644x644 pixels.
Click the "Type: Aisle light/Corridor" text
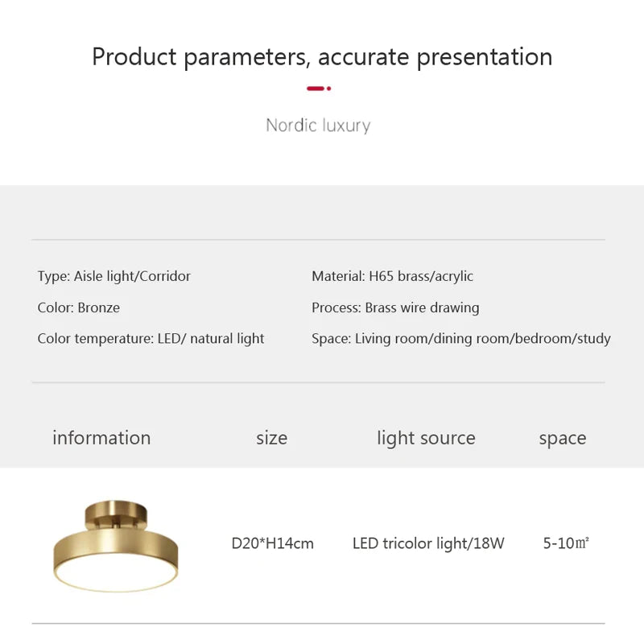(114, 276)
